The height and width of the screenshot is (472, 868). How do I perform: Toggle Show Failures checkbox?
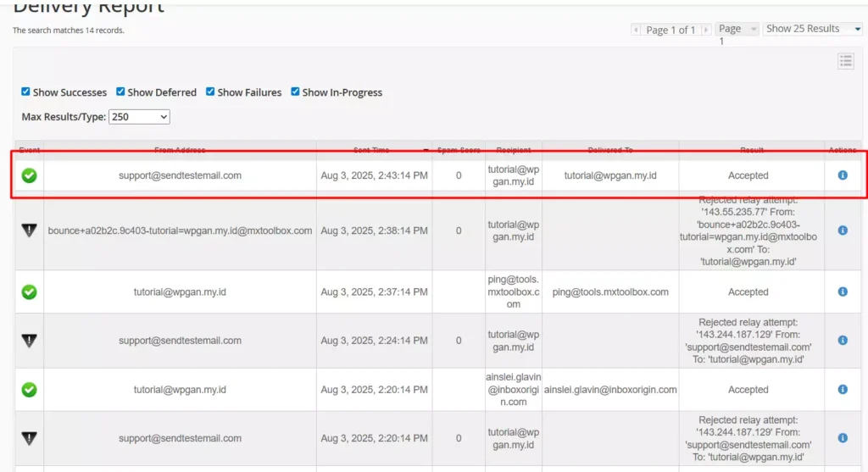tap(210, 92)
